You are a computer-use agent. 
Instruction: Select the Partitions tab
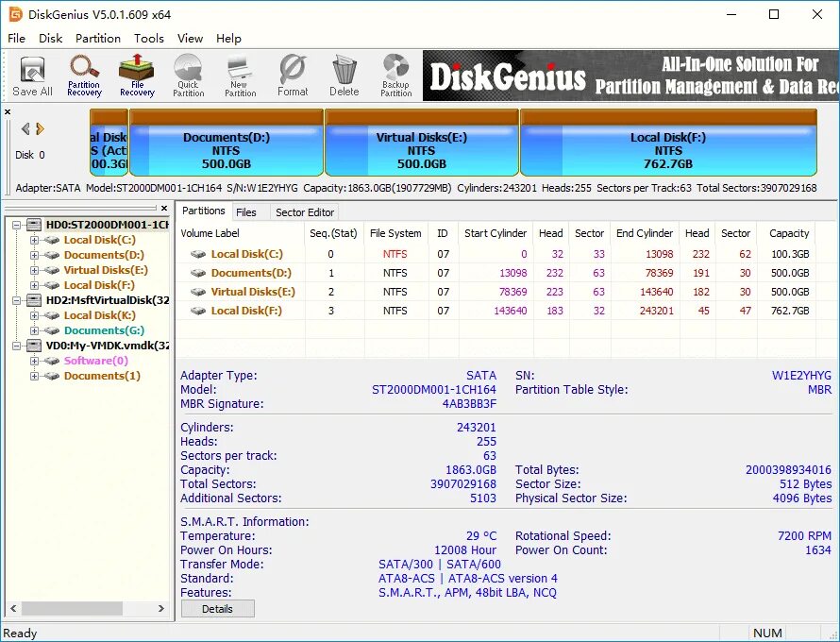click(x=204, y=211)
